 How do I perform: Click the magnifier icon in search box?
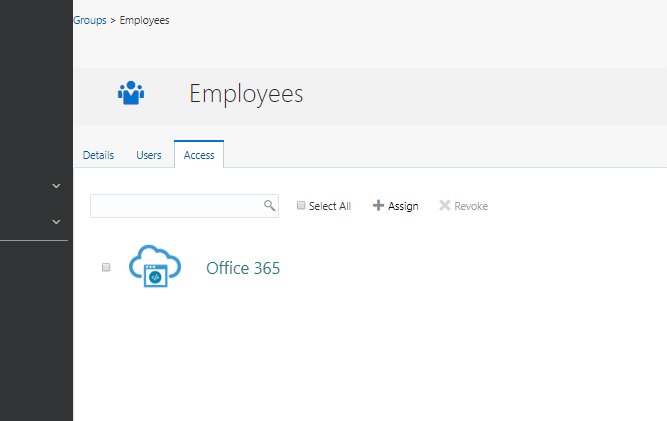coord(269,206)
